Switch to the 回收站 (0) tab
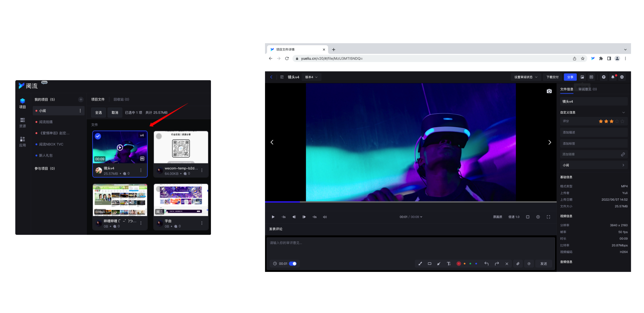The height and width of the screenshot is (313, 644). [x=121, y=100]
